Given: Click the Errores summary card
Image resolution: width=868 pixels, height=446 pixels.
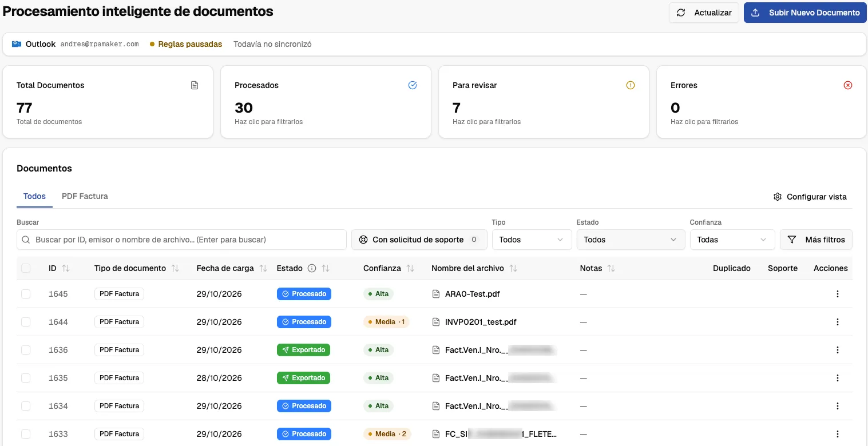Looking at the screenshot, I should pos(761,102).
